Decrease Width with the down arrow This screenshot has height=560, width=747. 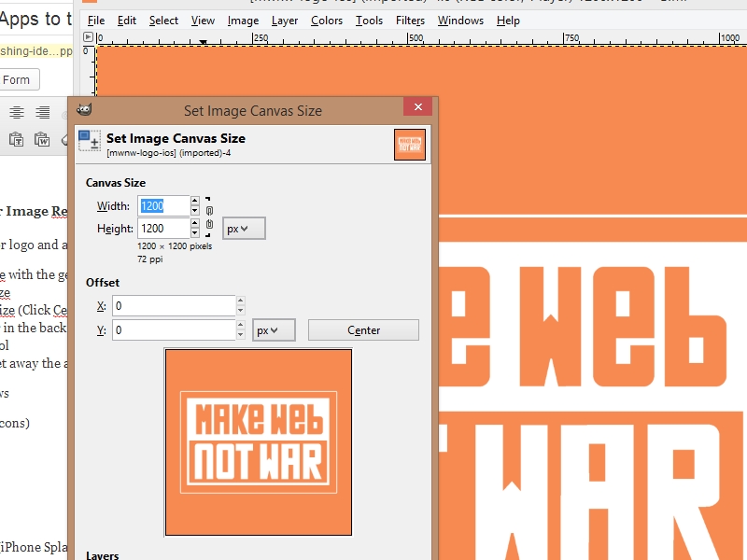pos(195,211)
